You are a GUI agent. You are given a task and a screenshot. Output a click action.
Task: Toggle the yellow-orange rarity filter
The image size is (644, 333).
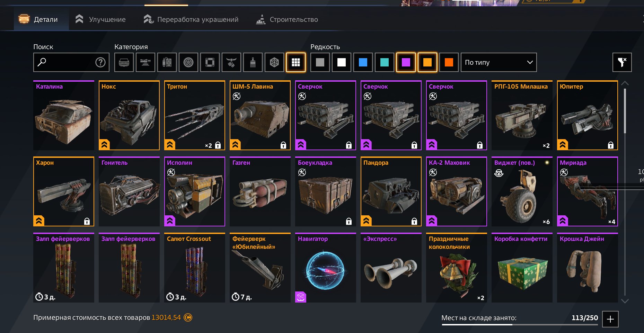click(427, 62)
